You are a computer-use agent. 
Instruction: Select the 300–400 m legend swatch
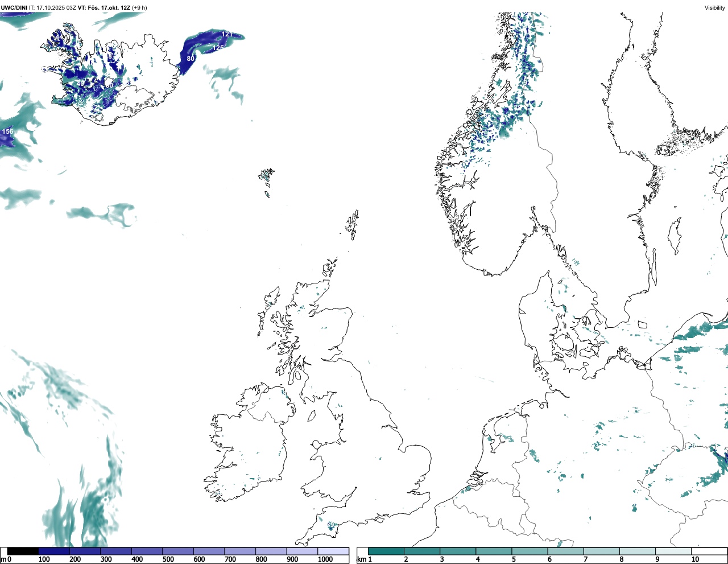coord(116,551)
